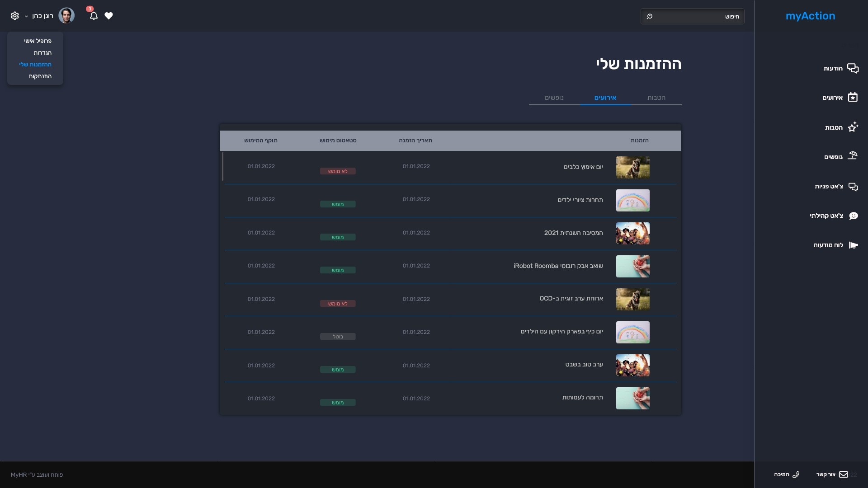Click the צור קשר contact link
Viewport: 868px width, 488px height.
tap(831, 474)
